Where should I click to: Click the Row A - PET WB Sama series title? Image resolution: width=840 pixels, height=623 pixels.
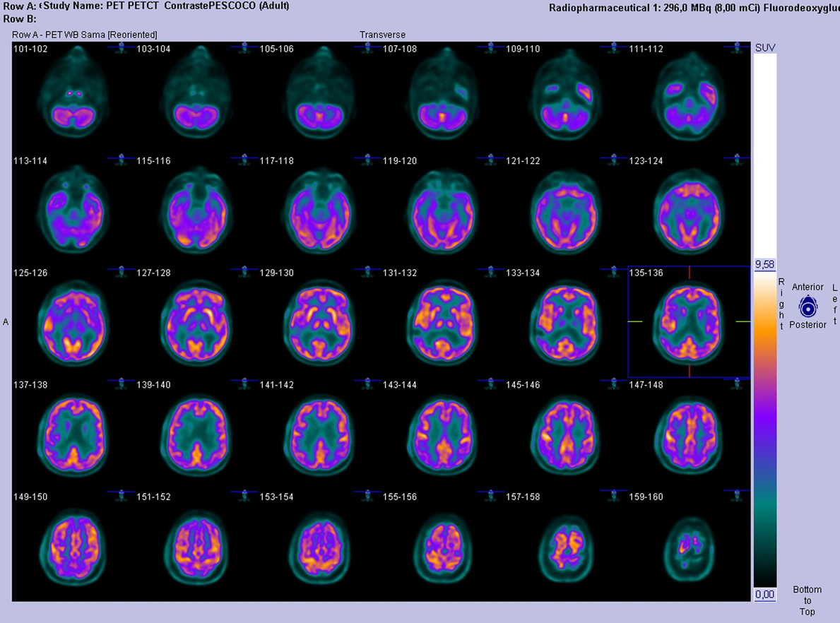pos(85,35)
